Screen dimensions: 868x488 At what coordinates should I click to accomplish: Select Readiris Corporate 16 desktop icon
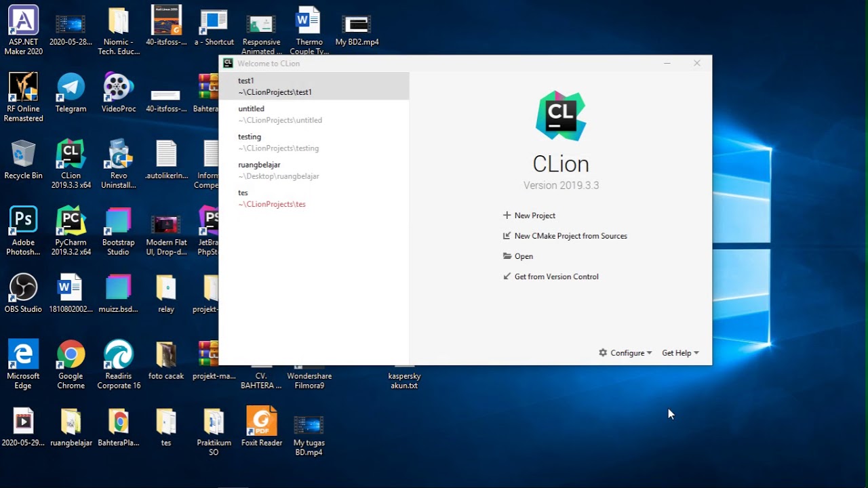[x=119, y=365]
